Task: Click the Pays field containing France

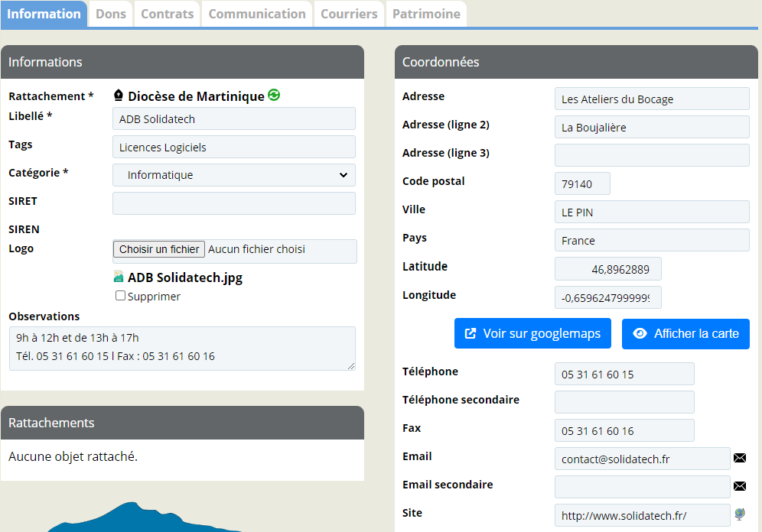Action: [x=652, y=240]
